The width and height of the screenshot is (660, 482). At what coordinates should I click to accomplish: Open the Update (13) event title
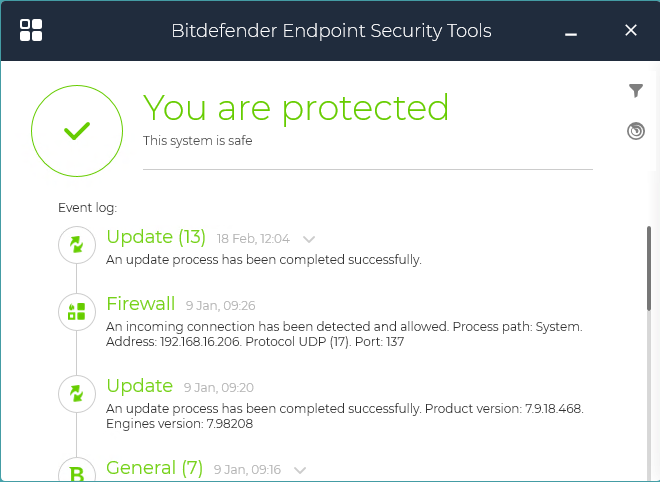[155, 237]
